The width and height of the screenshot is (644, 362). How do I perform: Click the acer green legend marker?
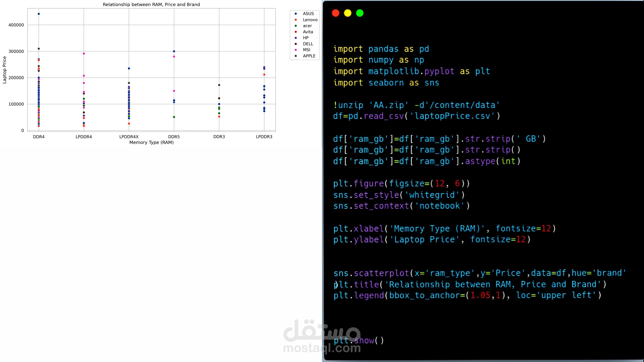point(296,26)
